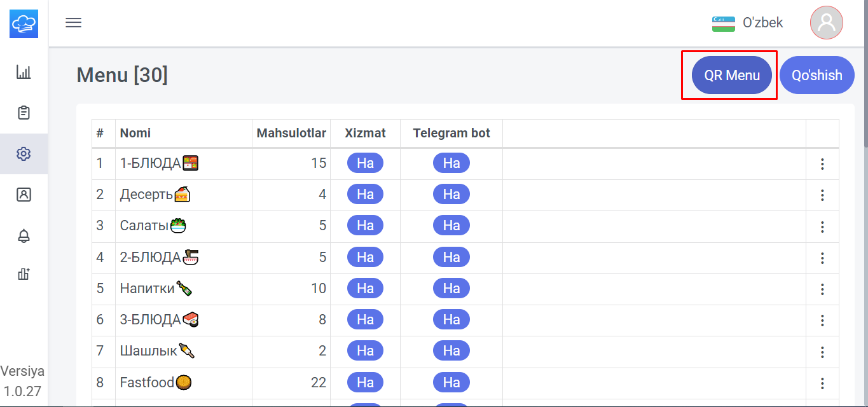The width and height of the screenshot is (868, 407).
Task: Toggle Telegram bot badge for Fastfood
Action: [x=451, y=382]
